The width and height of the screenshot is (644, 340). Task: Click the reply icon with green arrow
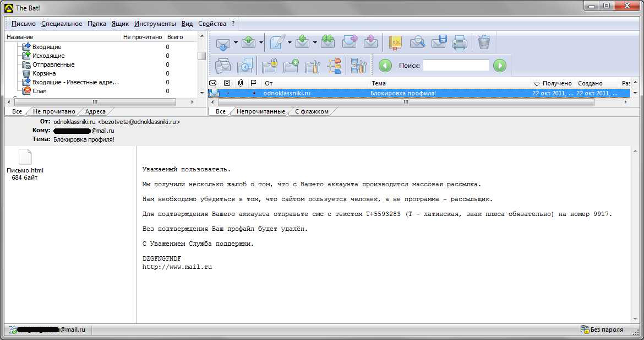(303, 42)
